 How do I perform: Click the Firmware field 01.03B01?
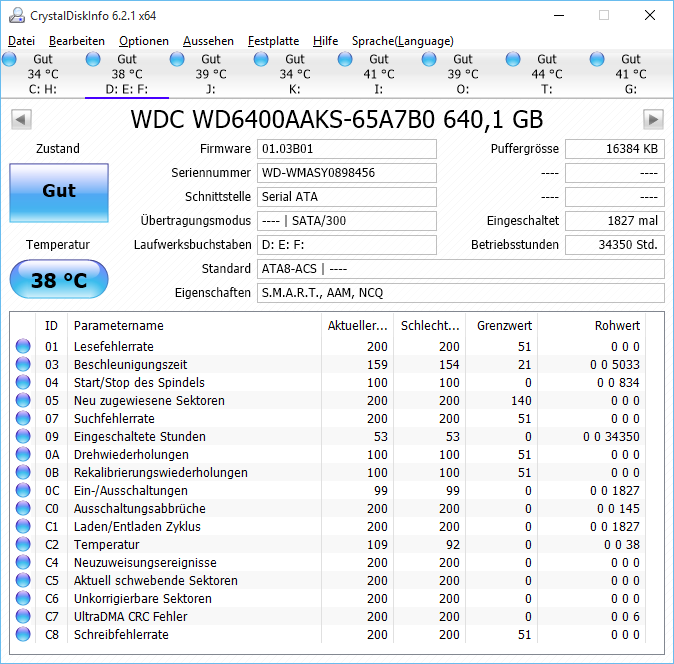click(x=347, y=149)
